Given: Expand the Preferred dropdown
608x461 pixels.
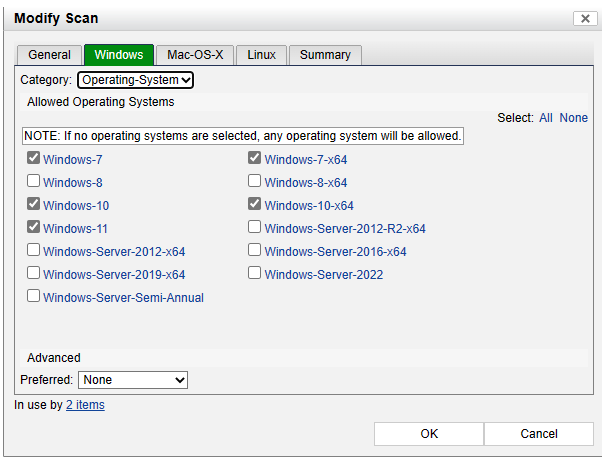Looking at the screenshot, I should (133, 380).
